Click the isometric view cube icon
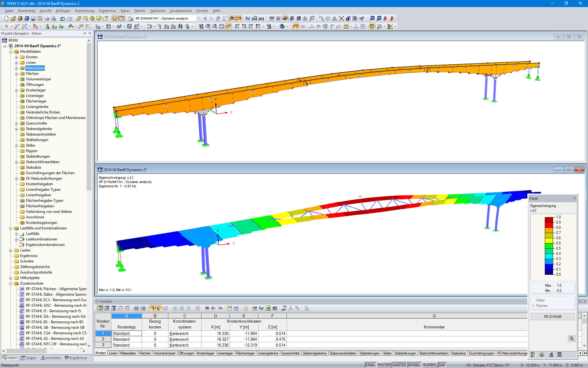Image resolution: width=588 pixels, height=368 pixels. point(221,26)
